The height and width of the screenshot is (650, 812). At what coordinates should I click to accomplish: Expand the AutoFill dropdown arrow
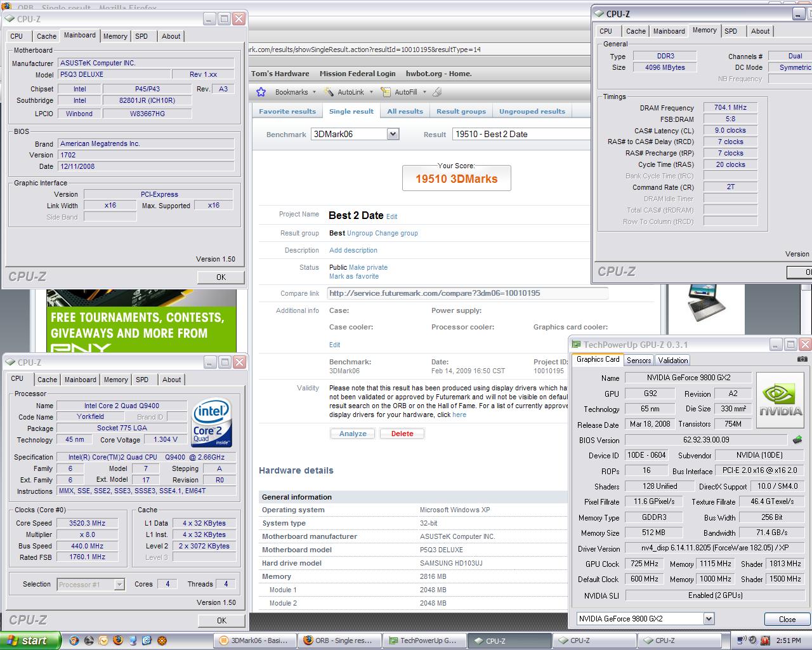(x=424, y=93)
